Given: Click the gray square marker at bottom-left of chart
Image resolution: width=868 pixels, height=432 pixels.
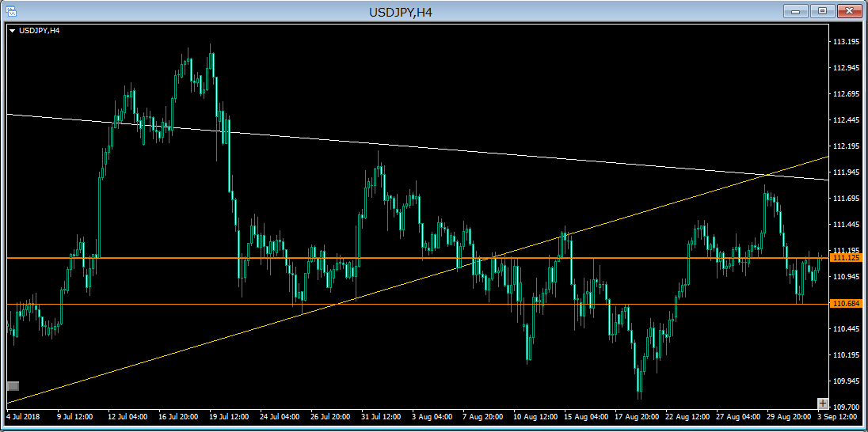Looking at the screenshot, I should click(13, 386).
